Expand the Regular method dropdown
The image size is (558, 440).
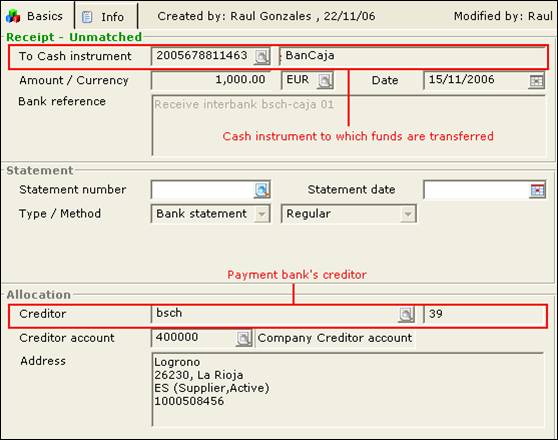(408, 214)
